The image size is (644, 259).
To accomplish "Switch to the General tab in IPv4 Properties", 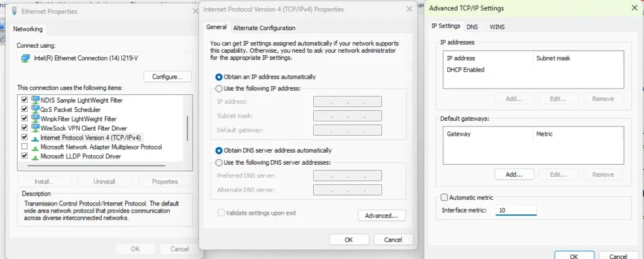I will [x=216, y=27].
